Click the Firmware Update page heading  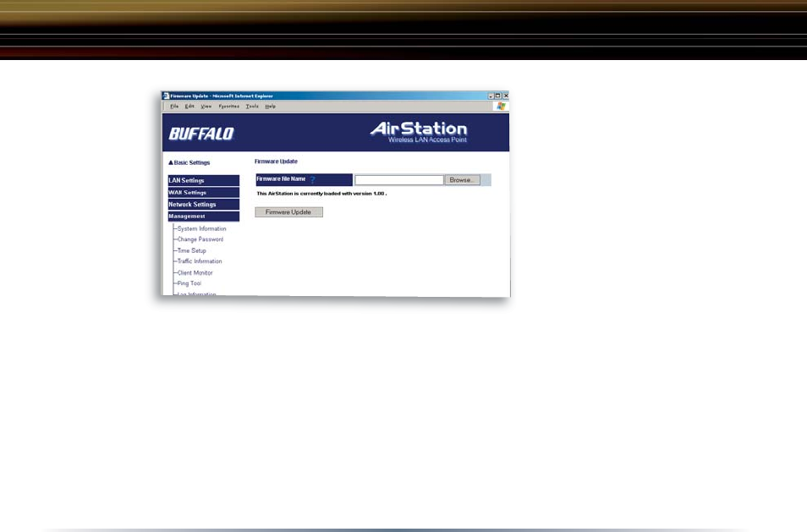click(x=276, y=162)
